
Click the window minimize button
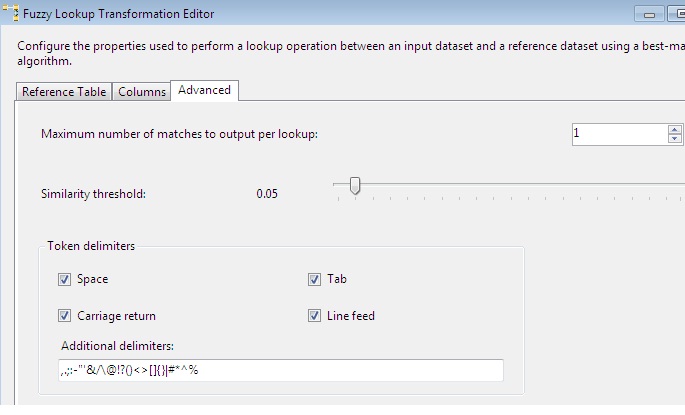[650, 15]
